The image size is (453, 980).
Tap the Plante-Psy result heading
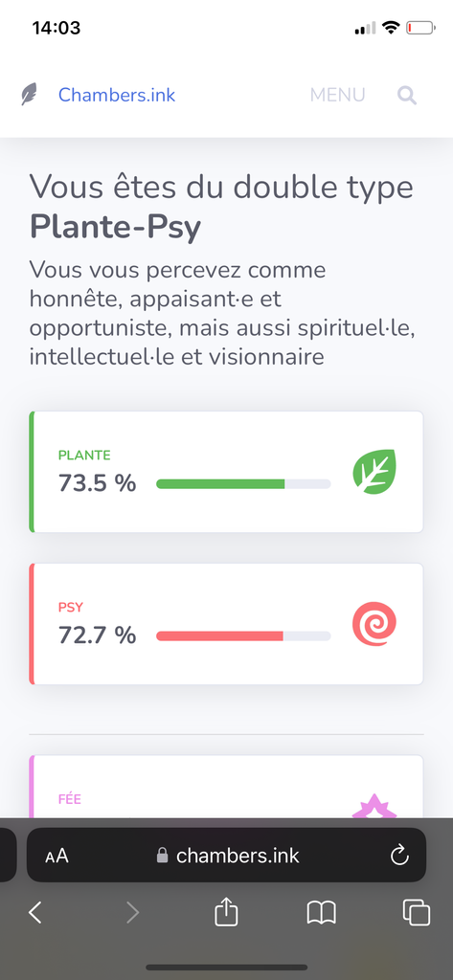click(x=115, y=227)
